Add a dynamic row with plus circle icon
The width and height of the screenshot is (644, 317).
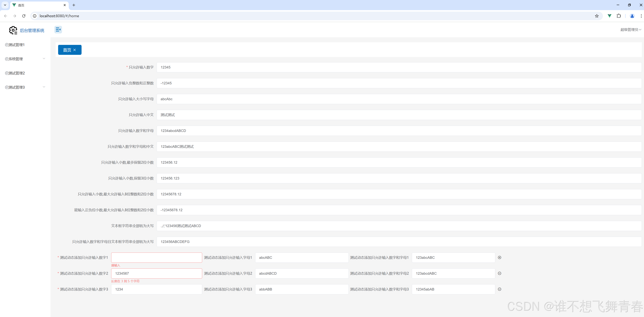click(499, 257)
